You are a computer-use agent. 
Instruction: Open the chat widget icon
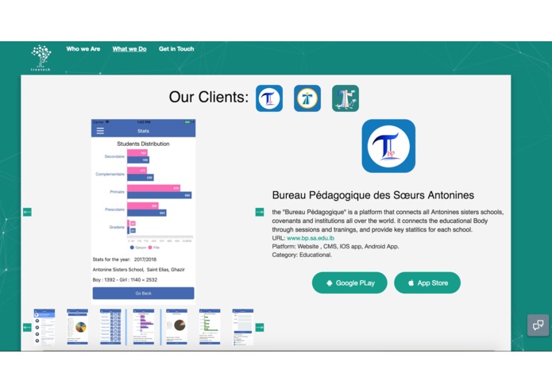pos(538,325)
